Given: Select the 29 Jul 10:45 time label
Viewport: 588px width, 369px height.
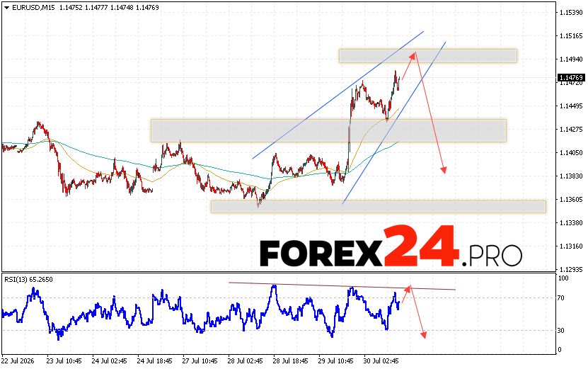Looking at the screenshot, I should tap(335, 361).
